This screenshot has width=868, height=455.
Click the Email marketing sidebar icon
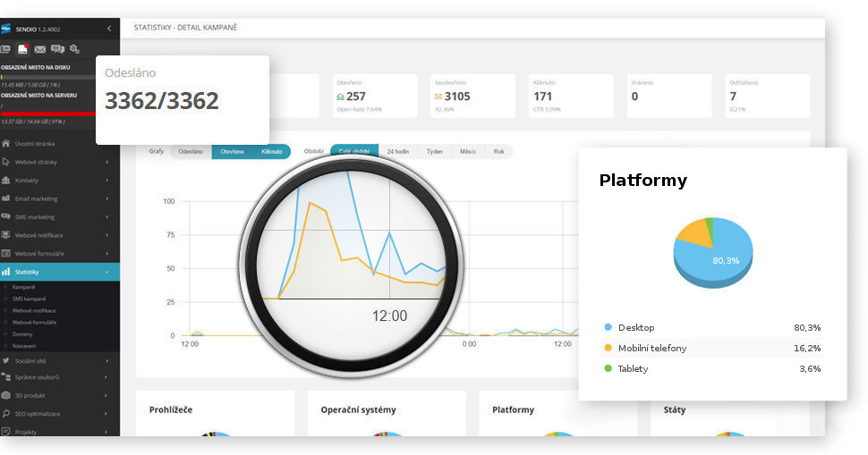tap(5, 198)
